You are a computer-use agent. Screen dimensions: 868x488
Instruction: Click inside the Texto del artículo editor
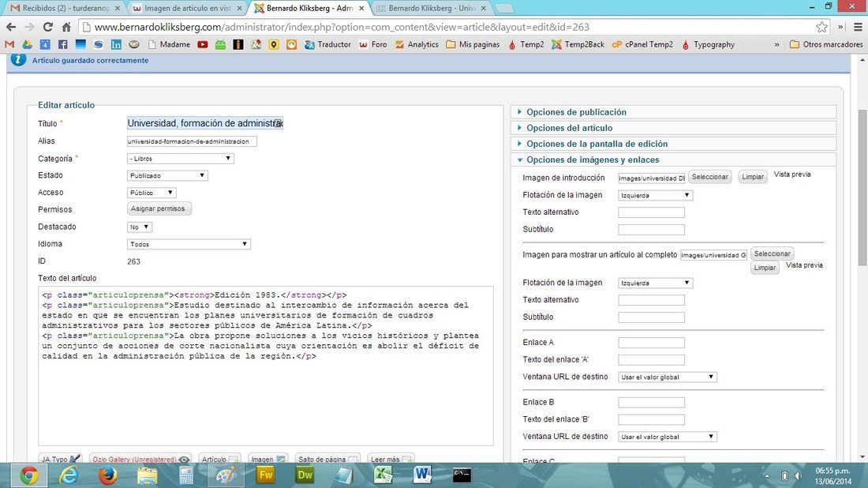266,366
